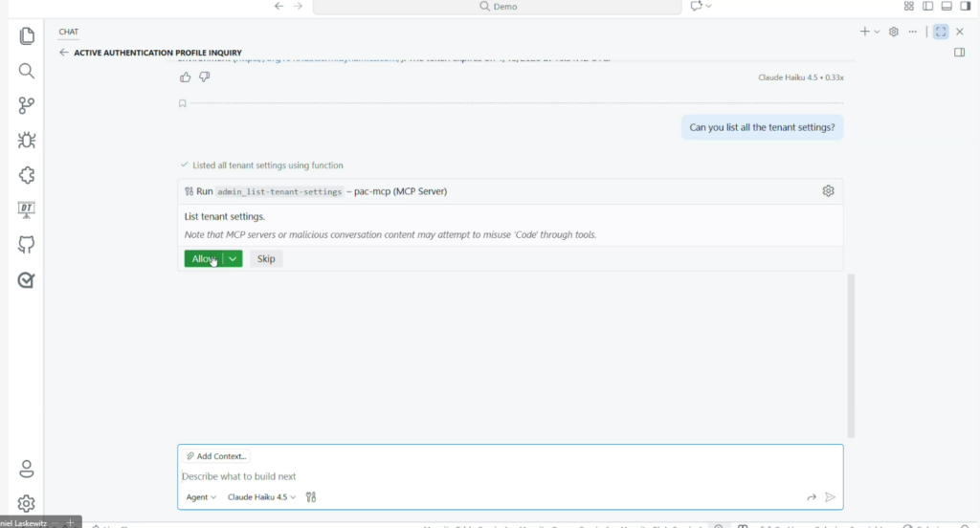Focus the 'Describe what to build next' input

[x=509, y=476]
